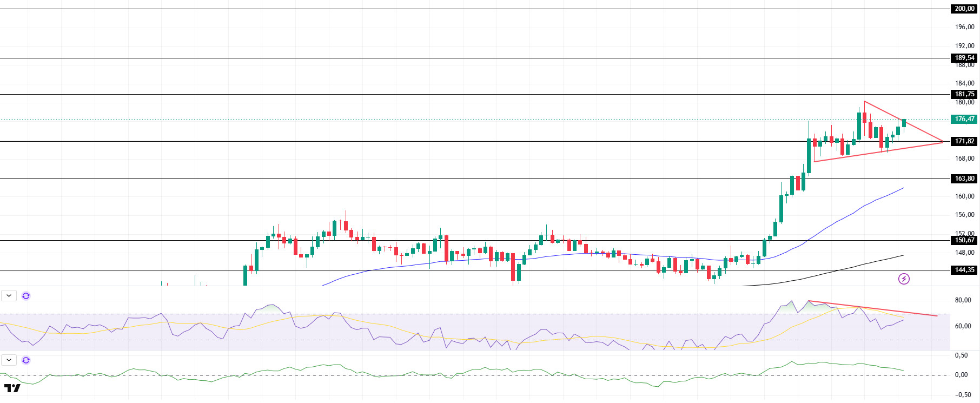Image resolution: width=980 pixels, height=403 pixels.
Task: Click the 148,00 price axis tick
Action: pos(965,253)
